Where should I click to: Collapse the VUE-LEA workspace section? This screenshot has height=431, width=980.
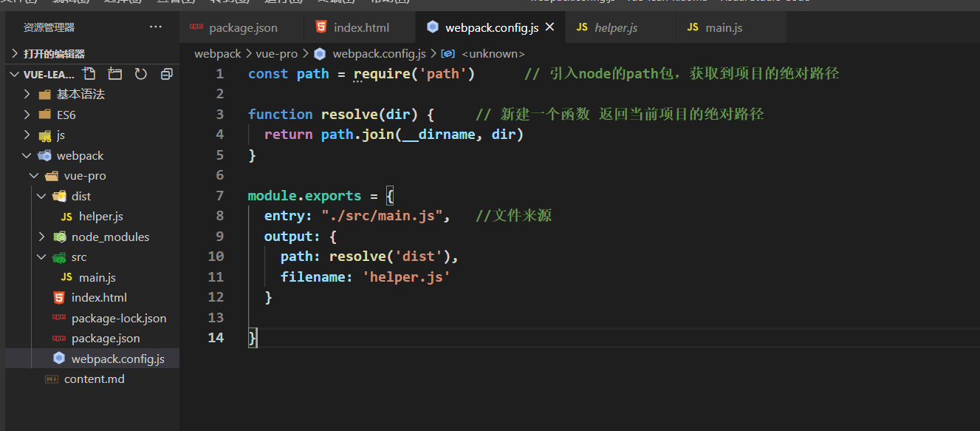[15, 74]
